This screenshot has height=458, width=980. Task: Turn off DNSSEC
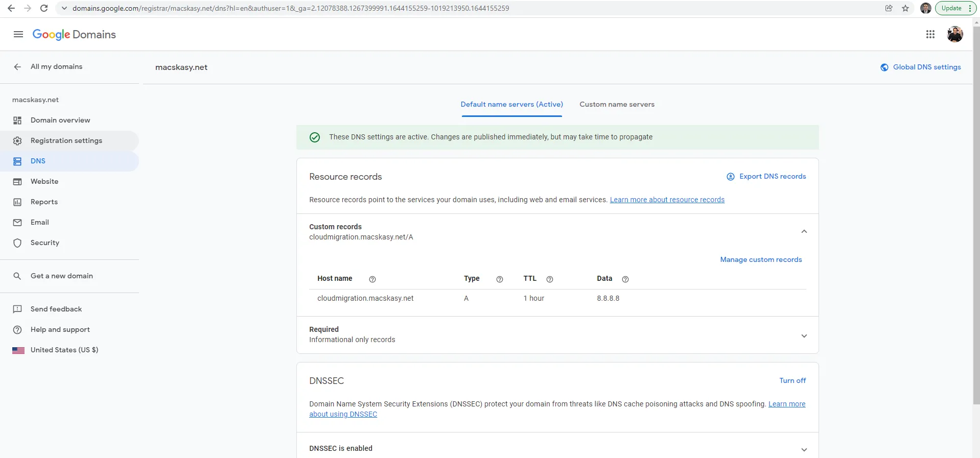[x=792, y=381]
